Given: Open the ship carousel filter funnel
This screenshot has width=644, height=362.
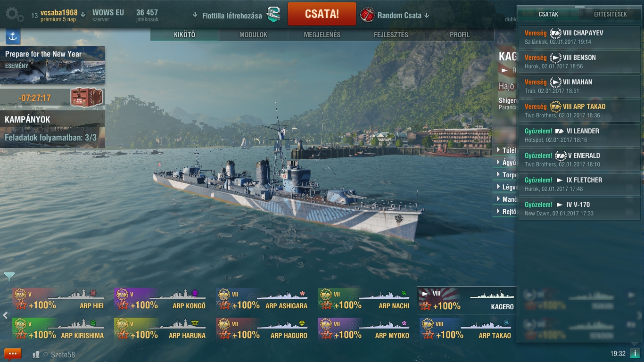Looking at the screenshot, I should 9,276.
